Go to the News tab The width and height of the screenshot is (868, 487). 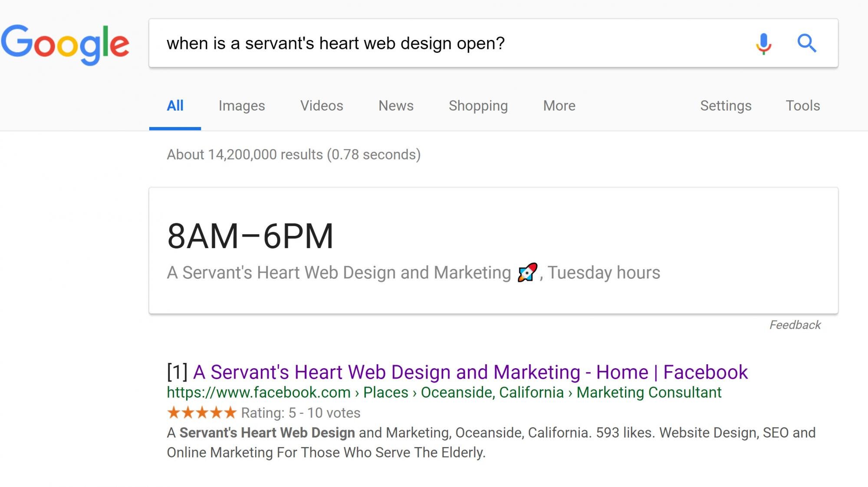click(x=396, y=106)
